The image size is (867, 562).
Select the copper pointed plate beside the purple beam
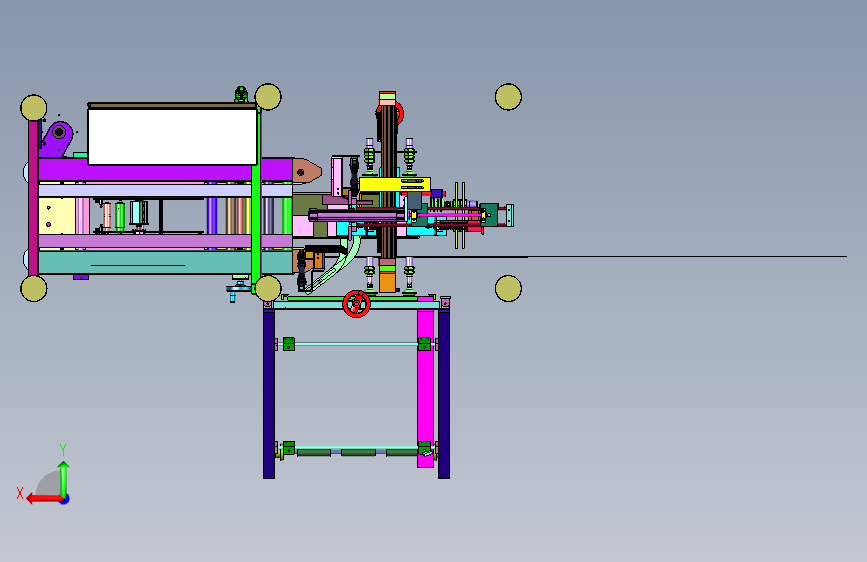(x=306, y=171)
